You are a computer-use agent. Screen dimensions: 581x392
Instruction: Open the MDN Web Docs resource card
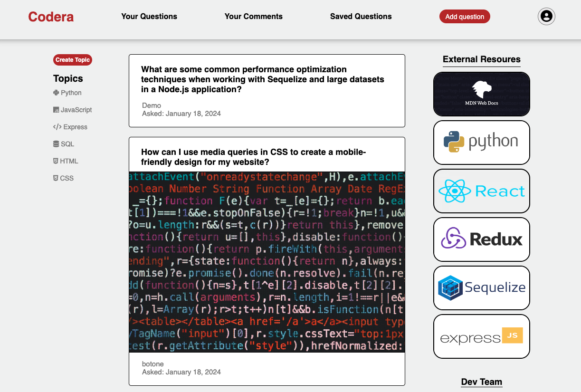coord(481,94)
